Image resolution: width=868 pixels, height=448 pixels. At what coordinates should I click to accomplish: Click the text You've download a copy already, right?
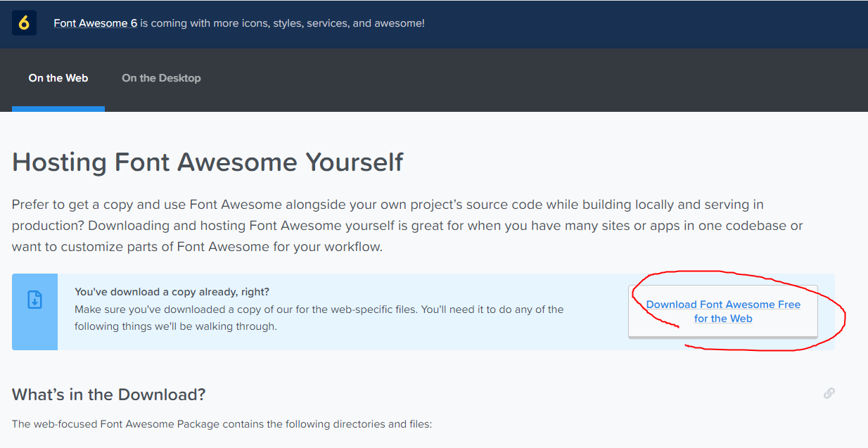[172, 291]
